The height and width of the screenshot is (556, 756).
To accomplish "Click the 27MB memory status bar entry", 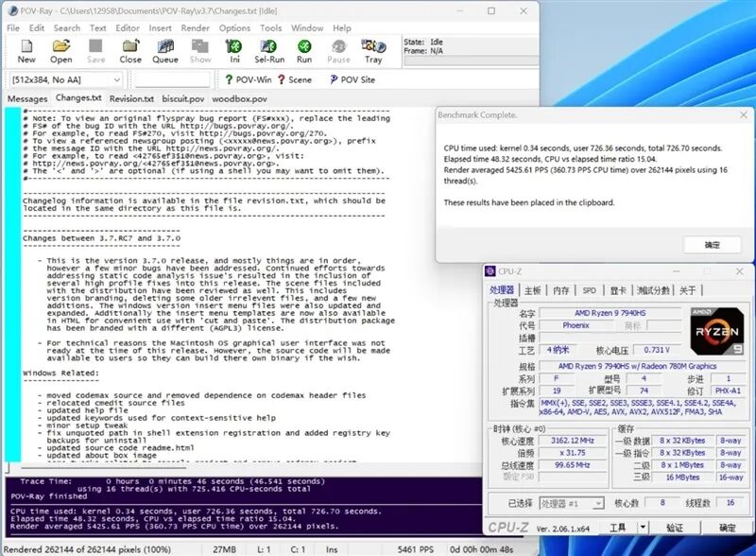I will pos(224,549).
